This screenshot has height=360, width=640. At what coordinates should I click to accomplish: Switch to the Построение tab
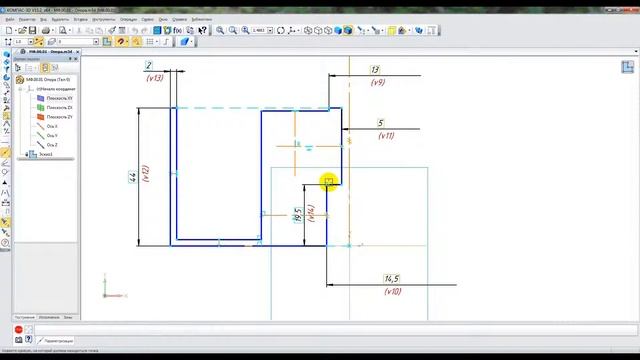25,317
